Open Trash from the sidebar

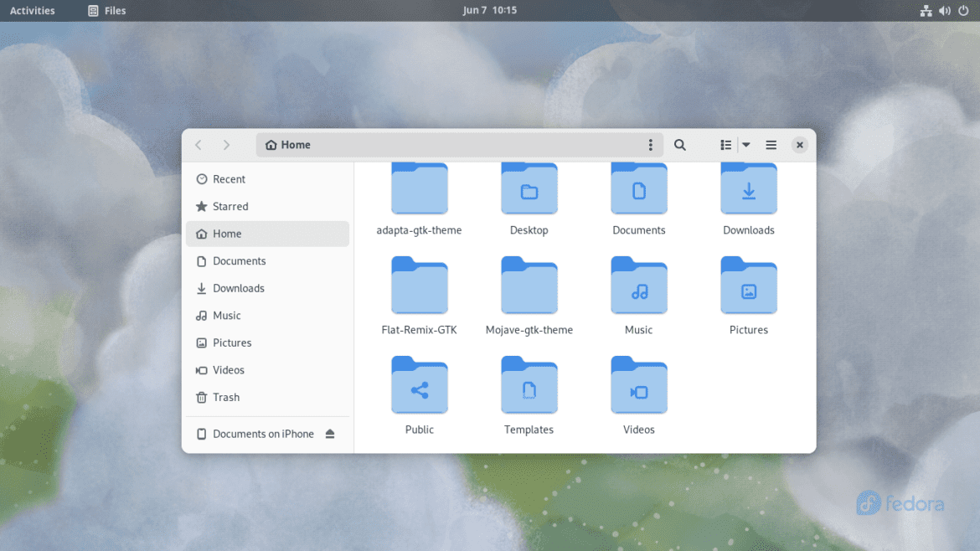pyautogui.click(x=225, y=397)
